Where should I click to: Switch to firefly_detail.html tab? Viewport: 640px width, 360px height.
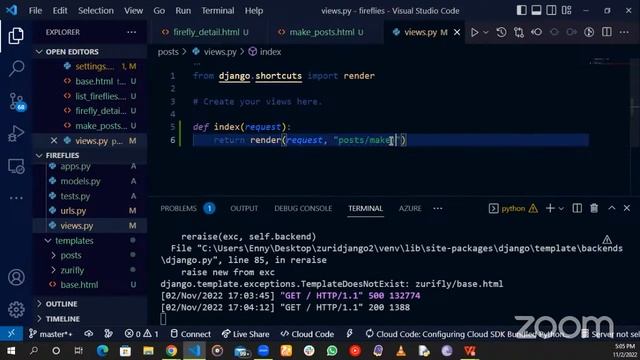tap(205, 32)
